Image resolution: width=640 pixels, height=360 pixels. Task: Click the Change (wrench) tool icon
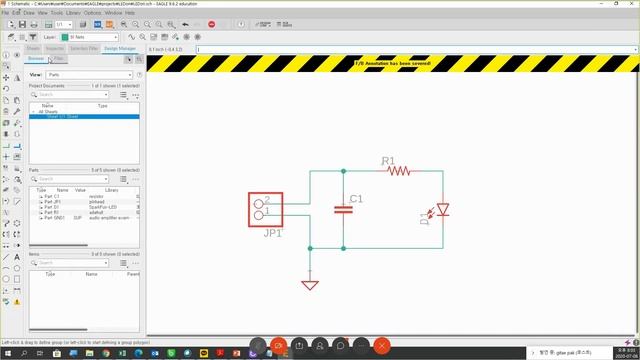(17, 111)
